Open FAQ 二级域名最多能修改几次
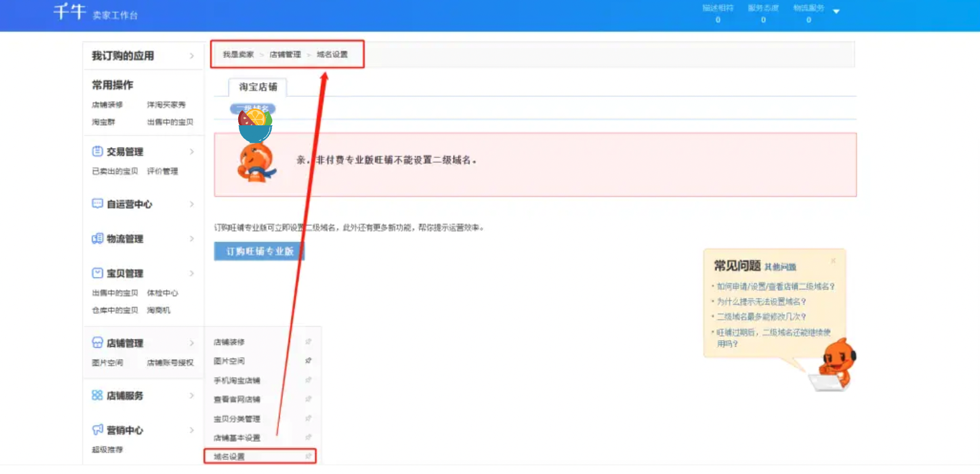 pyautogui.click(x=761, y=317)
